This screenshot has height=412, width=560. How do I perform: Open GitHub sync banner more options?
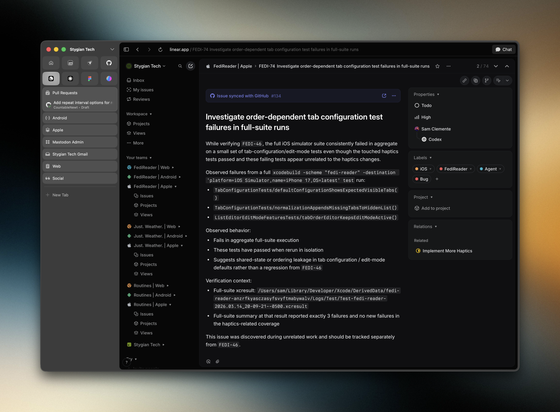(x=394, y=96)
